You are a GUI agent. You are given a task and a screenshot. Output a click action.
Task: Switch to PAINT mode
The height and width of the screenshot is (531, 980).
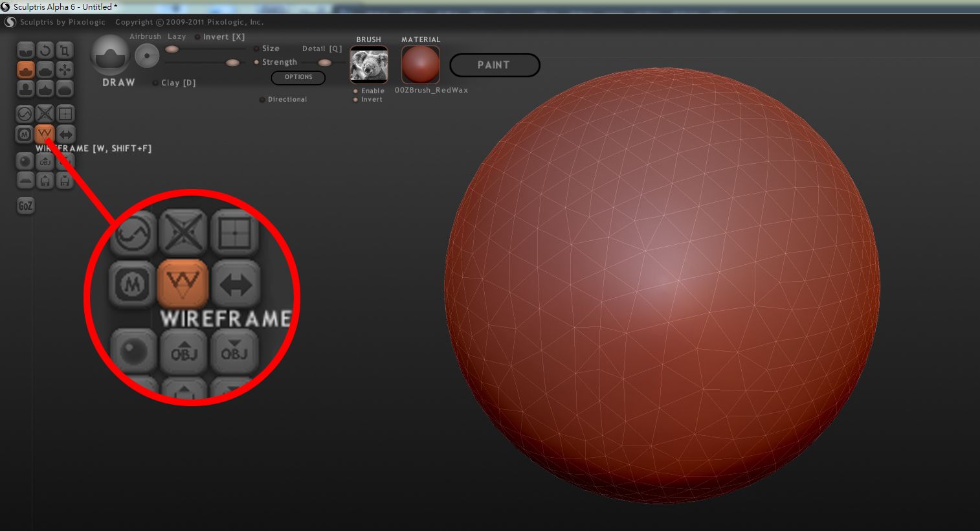495,65
